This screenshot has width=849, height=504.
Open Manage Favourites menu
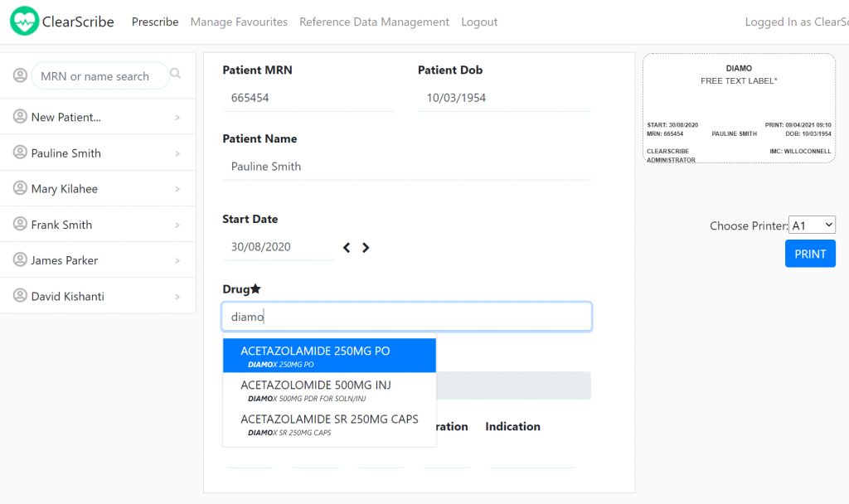[x=239, y=22]
